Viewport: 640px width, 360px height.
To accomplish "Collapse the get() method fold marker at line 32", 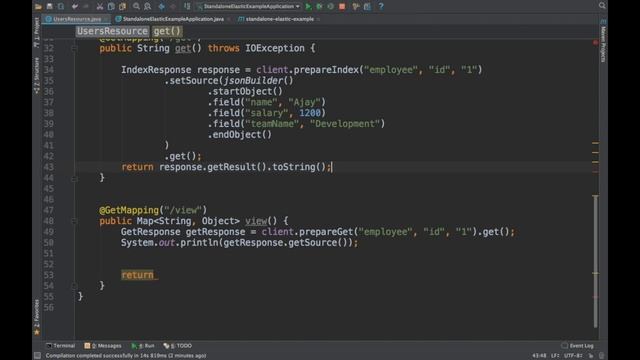I will (x=74, y=48).
